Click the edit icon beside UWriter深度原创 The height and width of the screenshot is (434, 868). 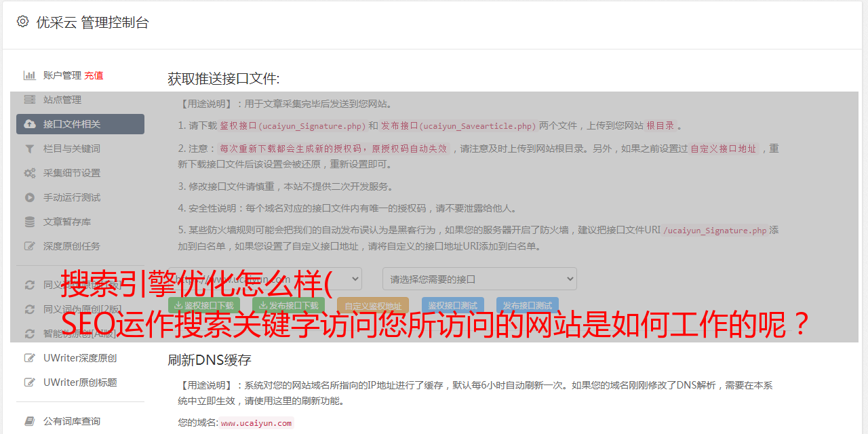coord(30,358)
